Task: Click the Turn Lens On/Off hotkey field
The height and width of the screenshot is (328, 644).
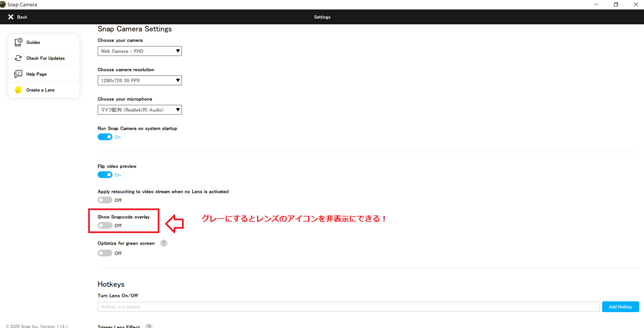Action: pos(349,307)
